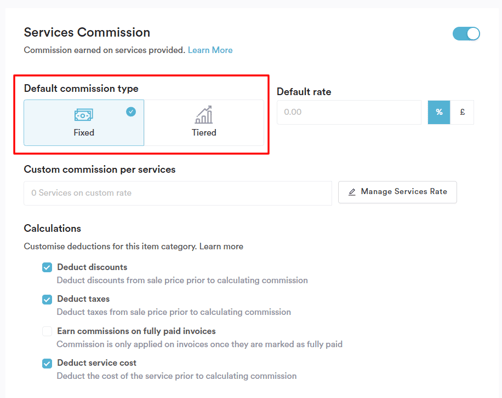Viewport: 502px width, 398px height.
Task: Focus the Default rate input field
Action: click(349, 112)
